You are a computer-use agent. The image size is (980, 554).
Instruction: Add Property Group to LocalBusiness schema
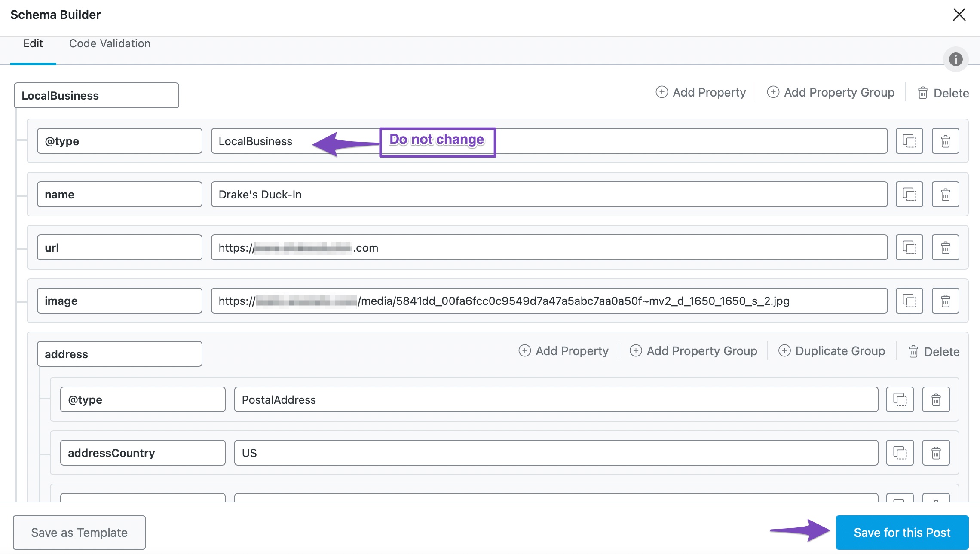point(830,92)
